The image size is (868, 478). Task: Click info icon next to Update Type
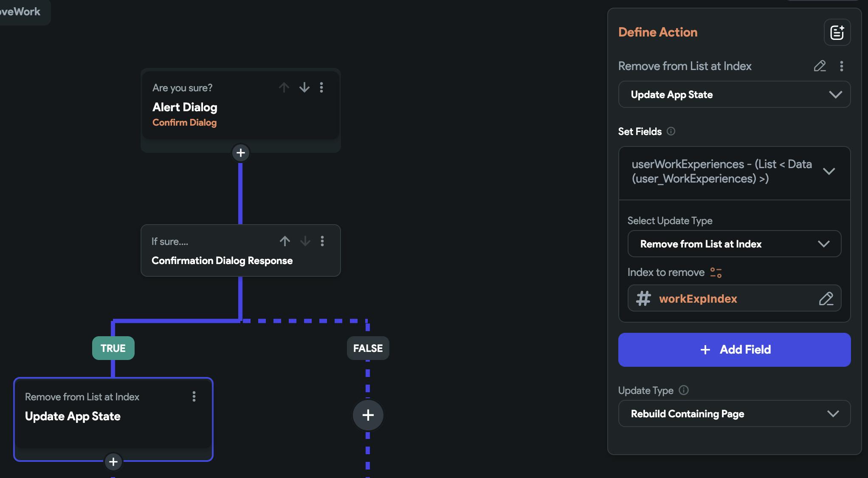684,390
